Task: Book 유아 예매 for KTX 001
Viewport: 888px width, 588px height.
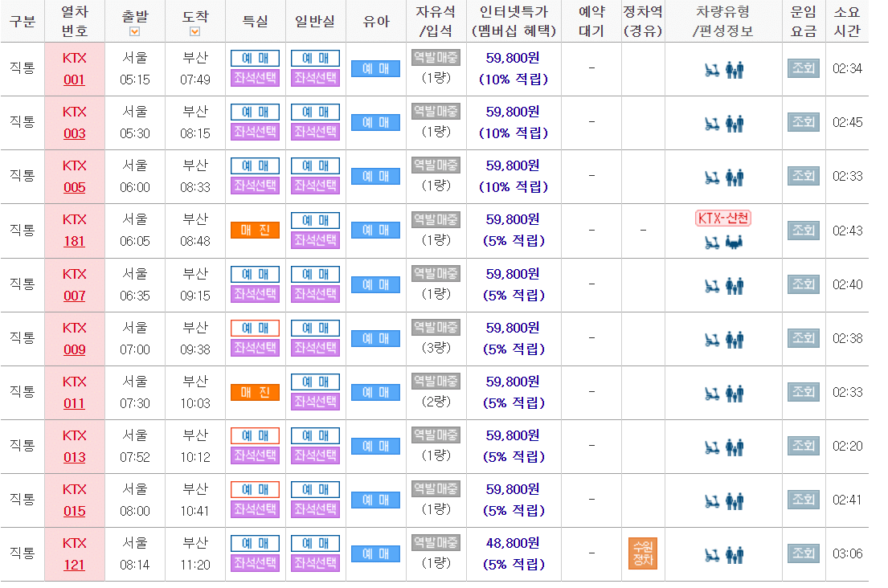Action: point(375,68)
